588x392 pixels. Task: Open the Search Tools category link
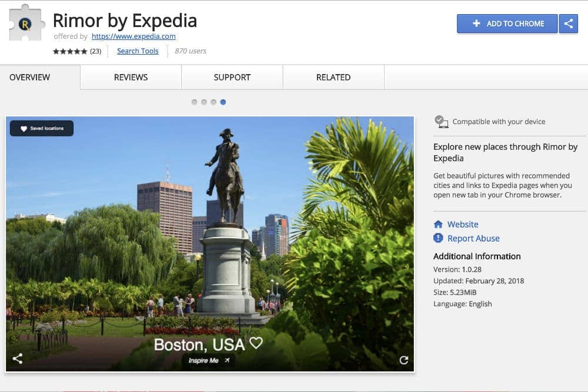[138, 51]
